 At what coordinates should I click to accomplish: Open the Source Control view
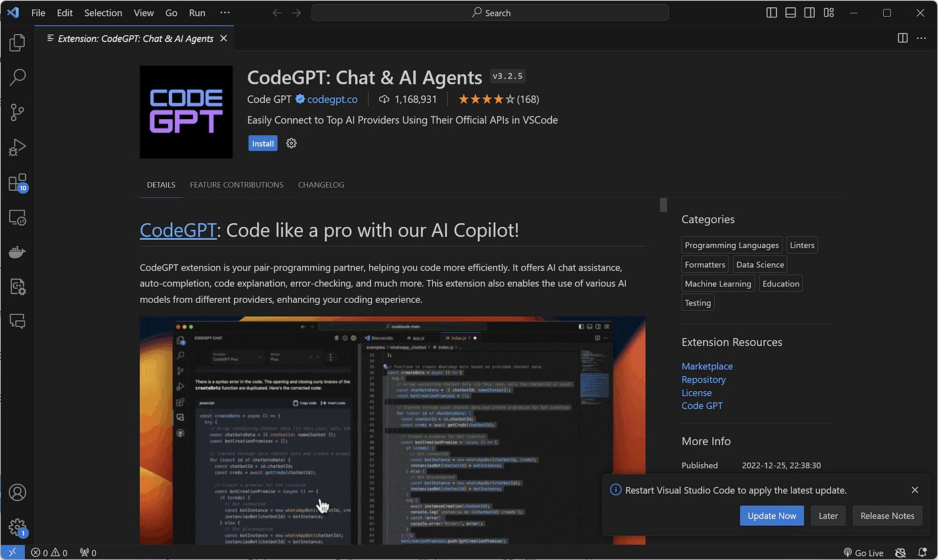(x=17, y=113)
